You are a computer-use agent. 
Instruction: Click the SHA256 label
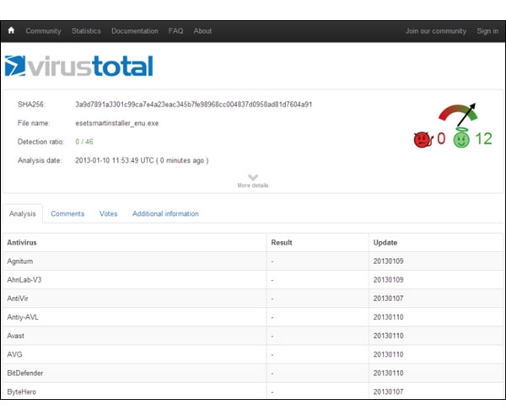(x=31, y=105)
